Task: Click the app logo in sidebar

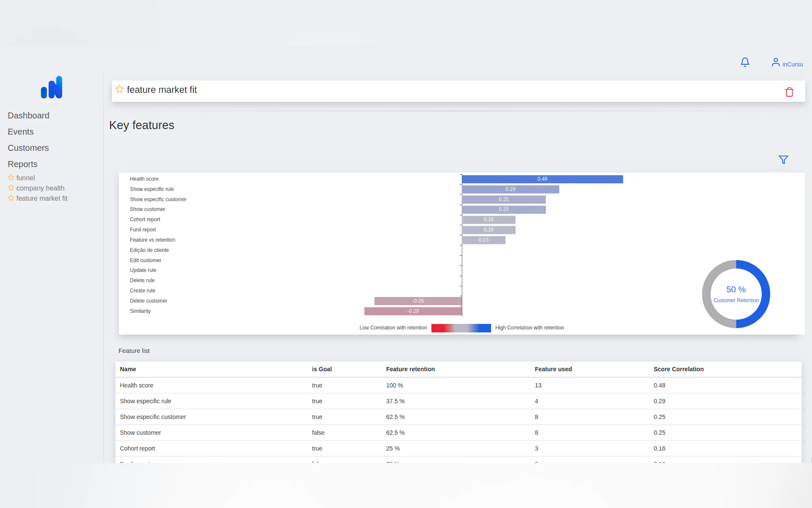Action: 52,87
